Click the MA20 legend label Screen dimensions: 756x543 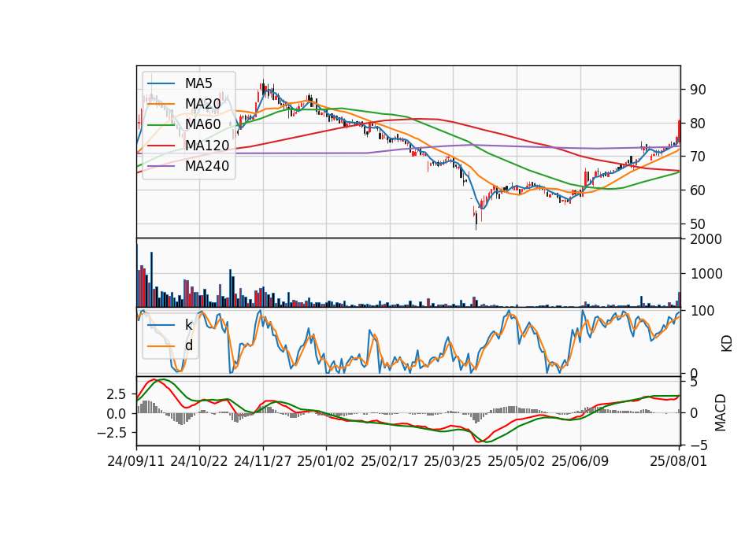point(202,104)
